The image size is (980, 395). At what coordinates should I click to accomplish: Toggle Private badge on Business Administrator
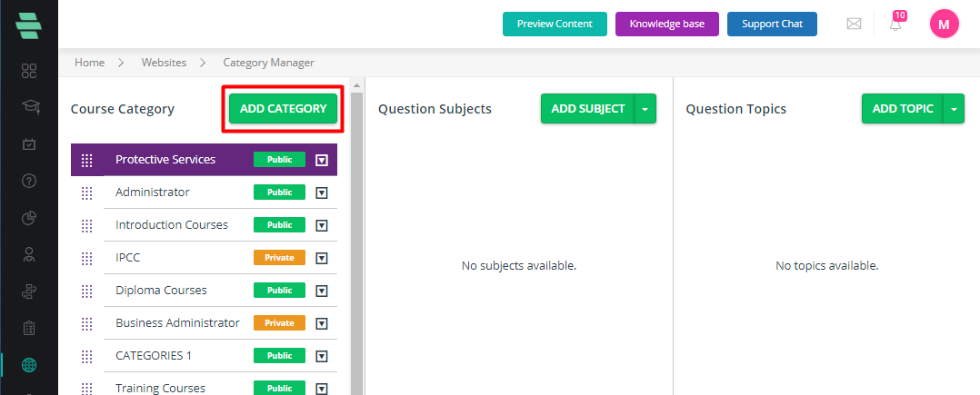tap(279, 322)
